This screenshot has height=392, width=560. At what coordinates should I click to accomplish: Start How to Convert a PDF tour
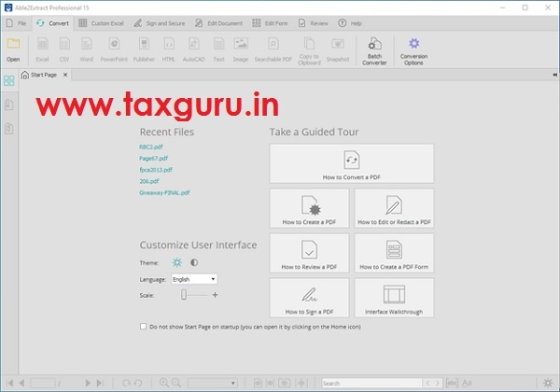[352, 163]
